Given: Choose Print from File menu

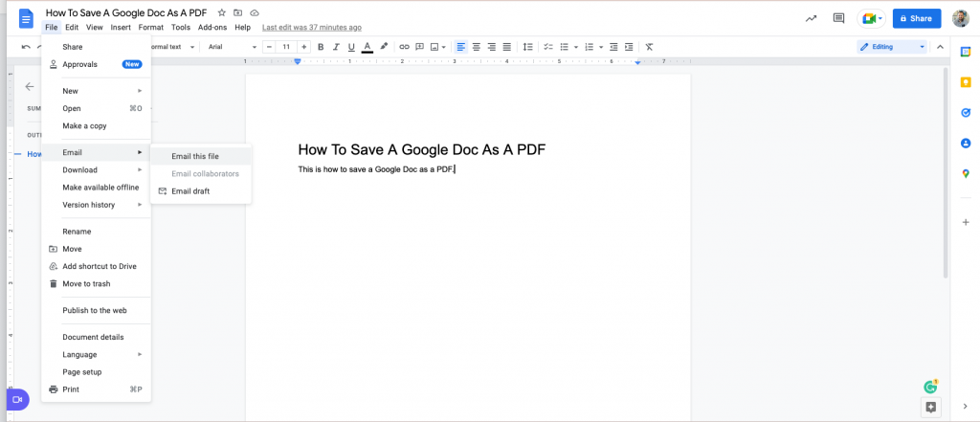Looking at the screenshot, I should tap(97, 389).
